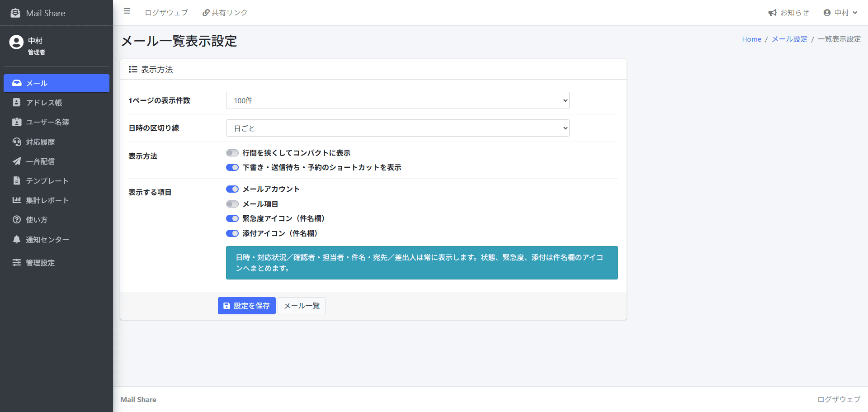Click the 中村 user avatar in sidebar
This screenshot has height=412, width=868.
pyautogui.click(x=16, y=42)
